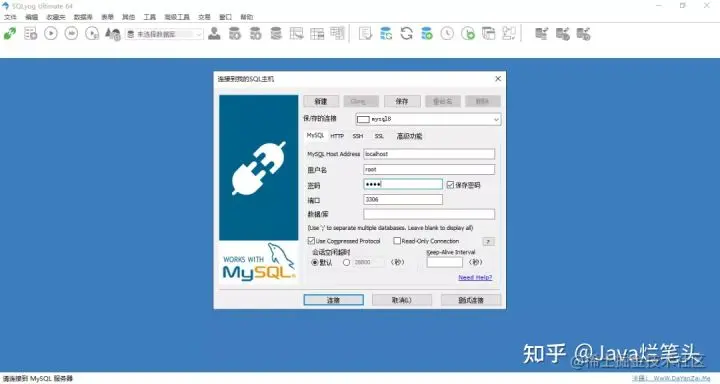Click the masked password input field
The width and height of the screenshot is (720, 384).
click(x=403, y=184)
